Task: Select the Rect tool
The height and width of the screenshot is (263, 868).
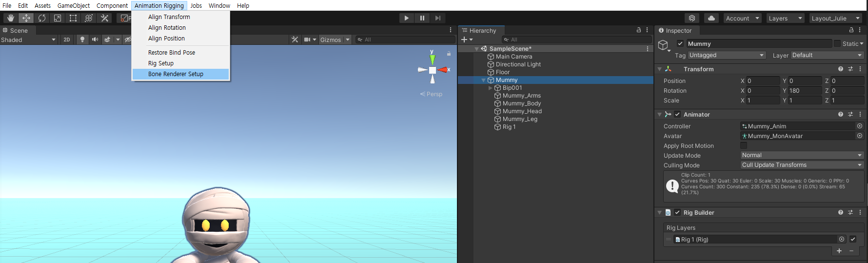Action: (73, 18)
